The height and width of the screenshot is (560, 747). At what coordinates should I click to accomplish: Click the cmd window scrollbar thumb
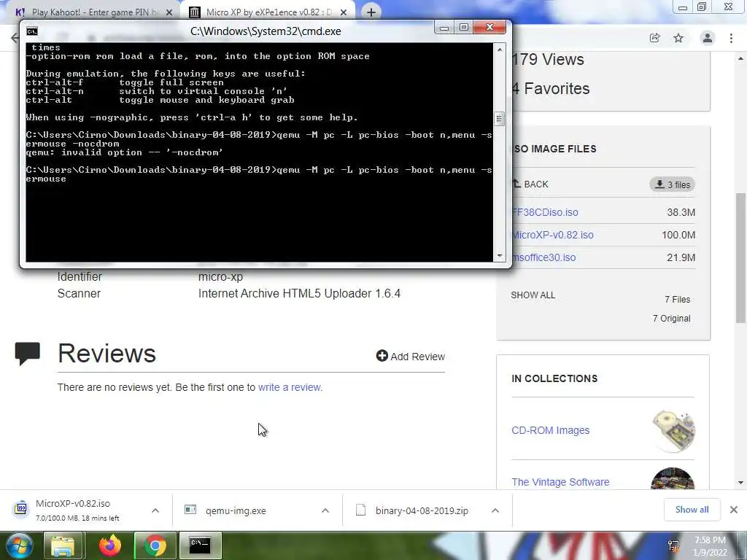point(499,119)
